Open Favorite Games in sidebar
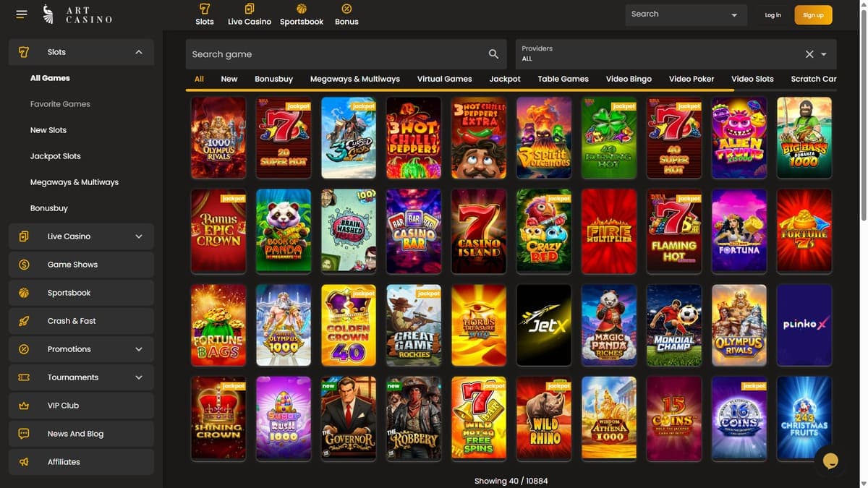 pos(60,104)
